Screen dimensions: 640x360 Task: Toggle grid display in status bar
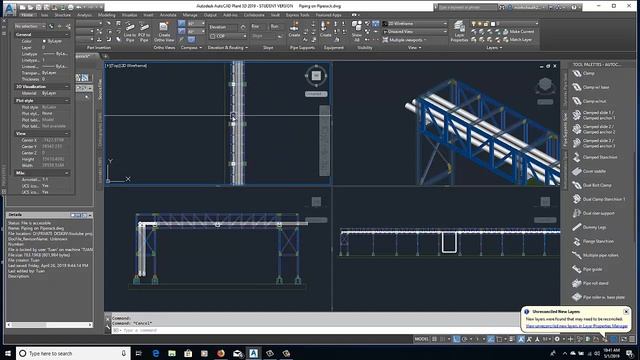(435, 339)
